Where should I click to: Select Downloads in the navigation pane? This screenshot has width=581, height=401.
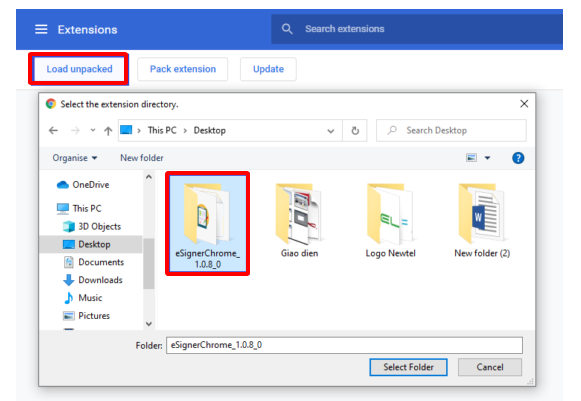point(93,280)
